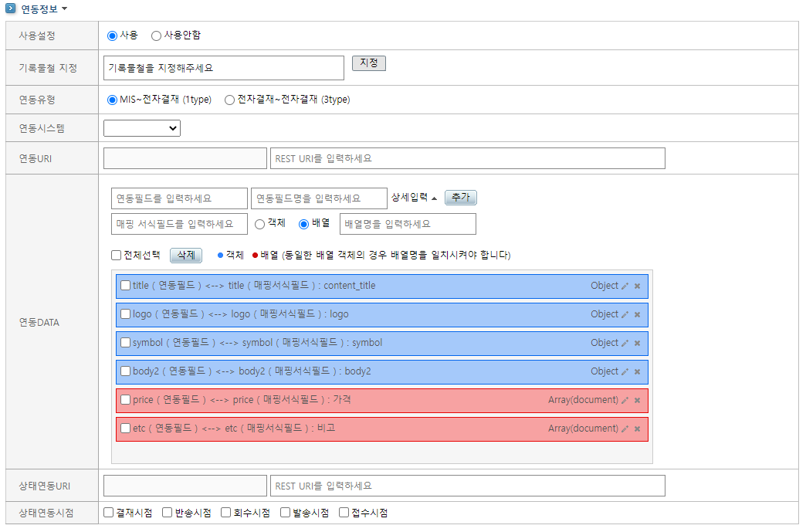This screenshot has width=806, height=532.
Task: Edit the etc array row with pencil icon
Action: click(625, 429)
